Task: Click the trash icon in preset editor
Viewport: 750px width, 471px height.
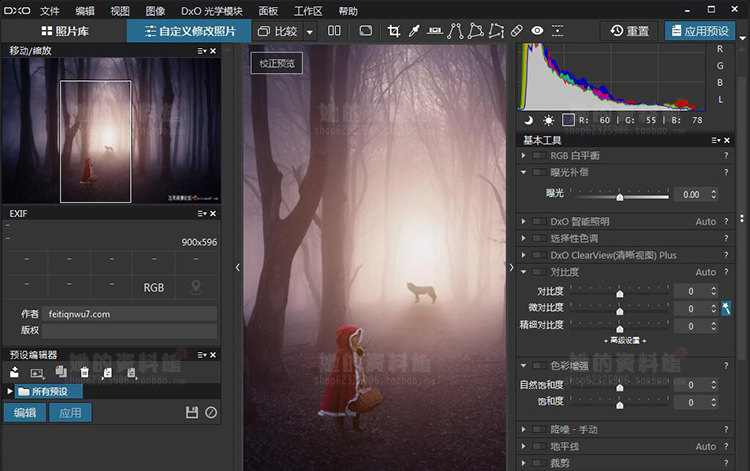Action: pyautogui.click(x=84, y=372)
